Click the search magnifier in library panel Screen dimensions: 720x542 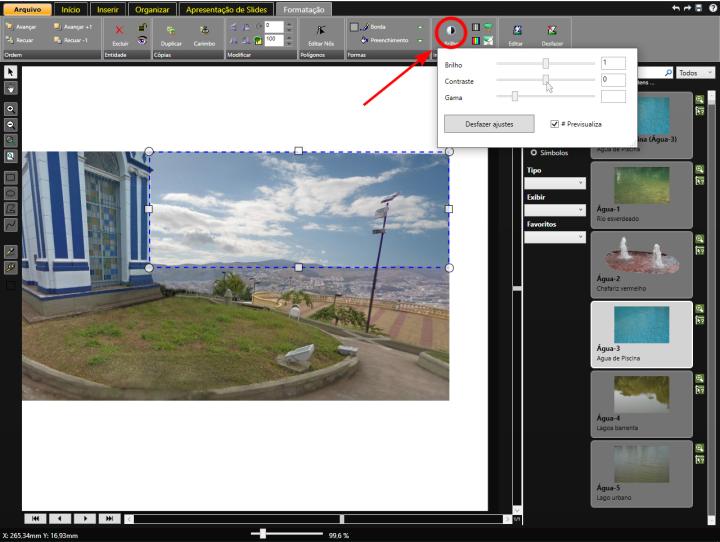[668, 73]
